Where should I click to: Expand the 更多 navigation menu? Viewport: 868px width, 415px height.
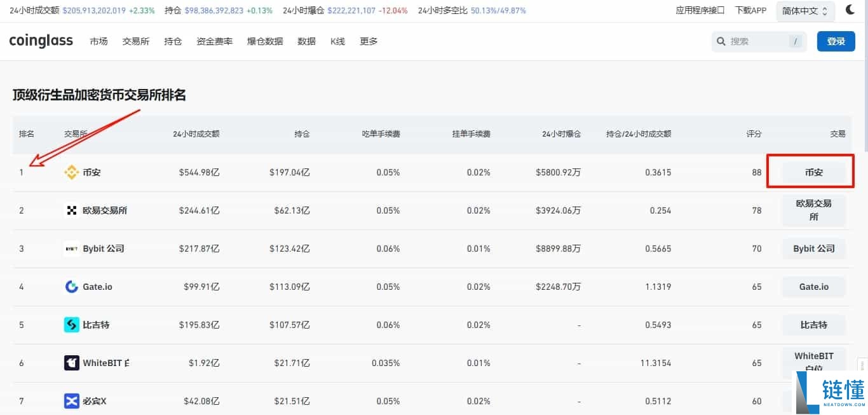pos(368,41)
